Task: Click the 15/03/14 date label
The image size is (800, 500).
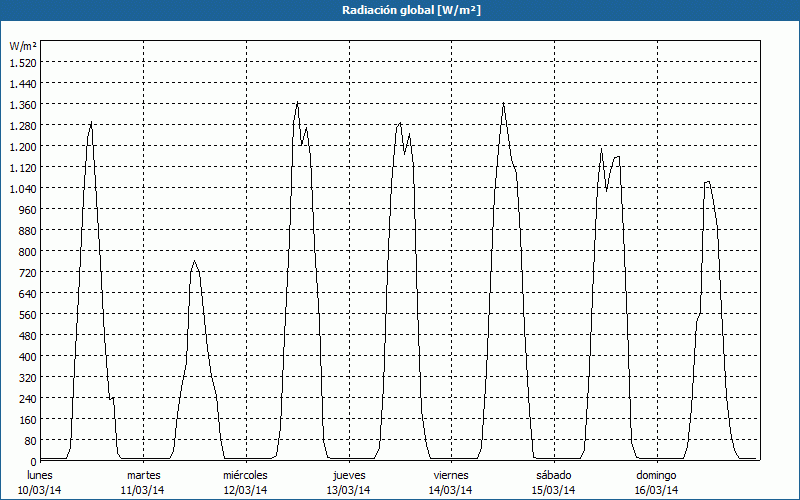Action: click(x=553, y=490)
